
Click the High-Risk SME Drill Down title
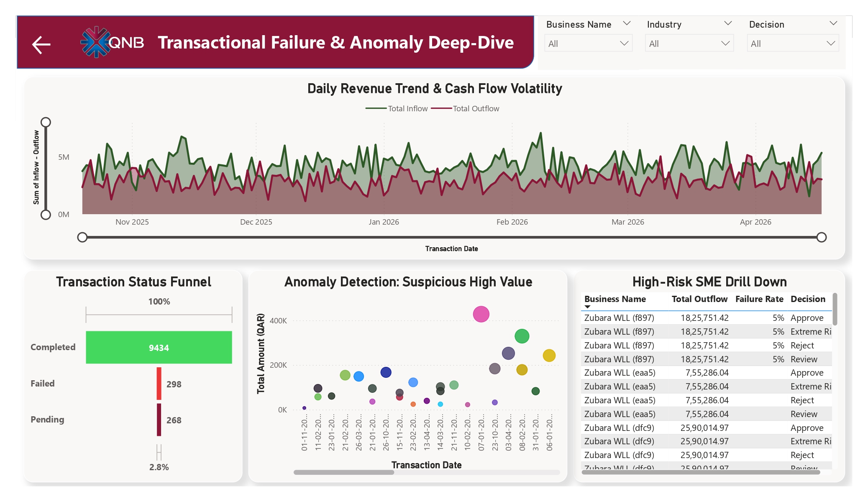pyautogui.click(x=709, y=282)
